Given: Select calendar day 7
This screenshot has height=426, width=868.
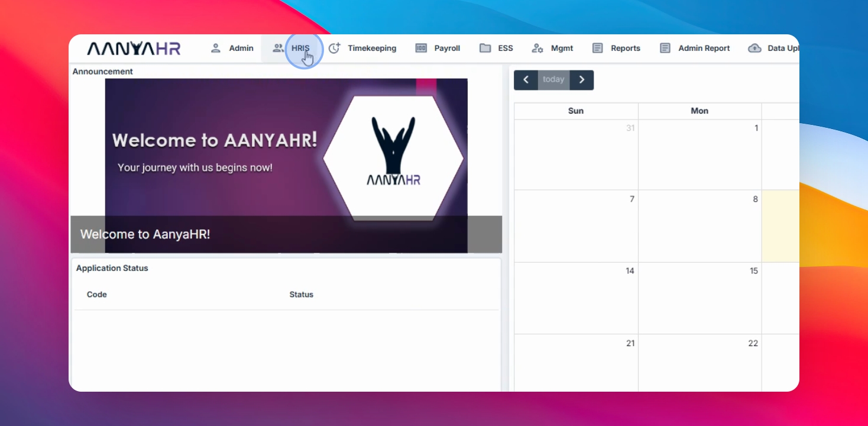Looking at the screenshot, I should point(576,226).
